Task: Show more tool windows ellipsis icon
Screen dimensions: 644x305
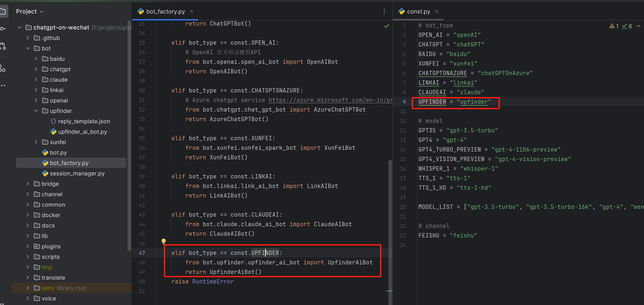Action: click(3, 86)
